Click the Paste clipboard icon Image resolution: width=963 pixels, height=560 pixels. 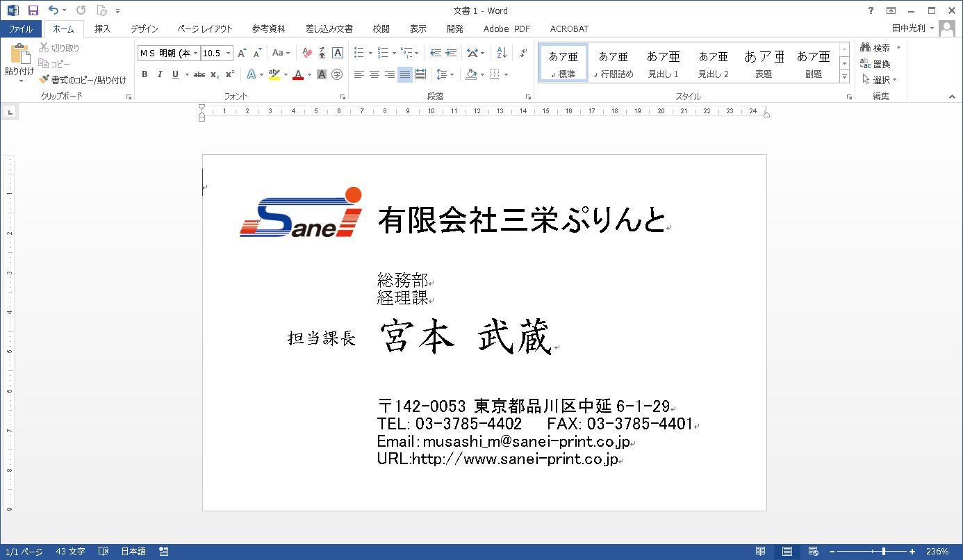click(x=19, y=54)
